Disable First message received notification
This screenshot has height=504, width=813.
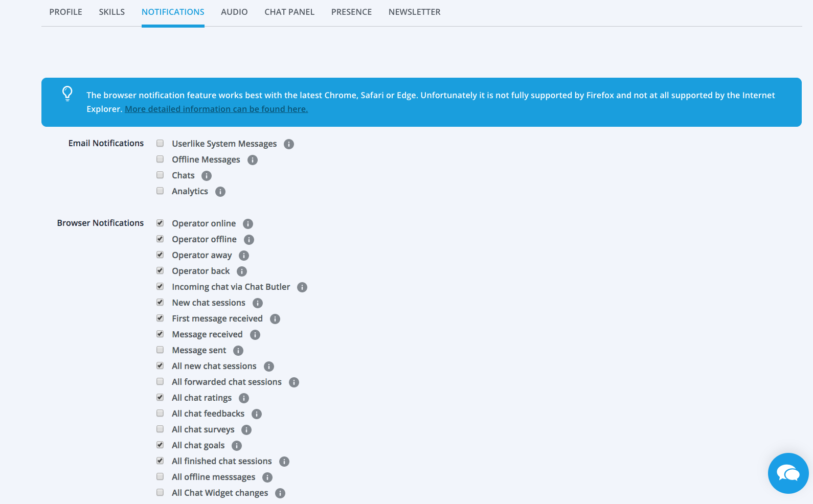coord(160,318)
